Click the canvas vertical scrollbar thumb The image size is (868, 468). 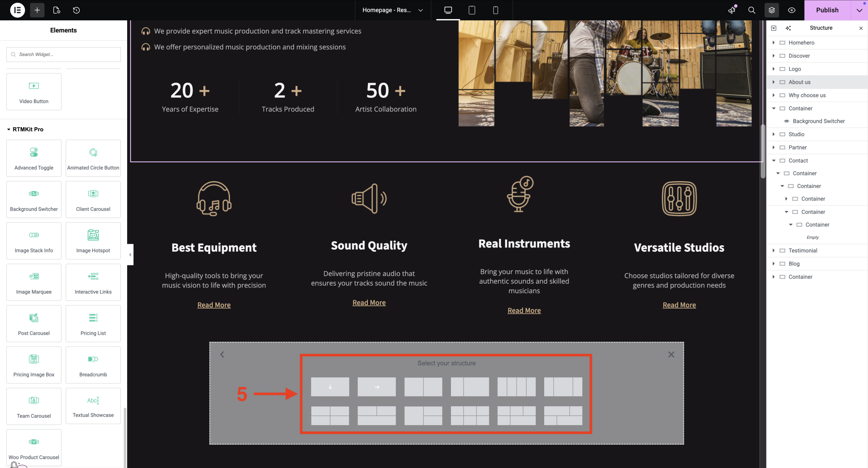click(763, 151)
